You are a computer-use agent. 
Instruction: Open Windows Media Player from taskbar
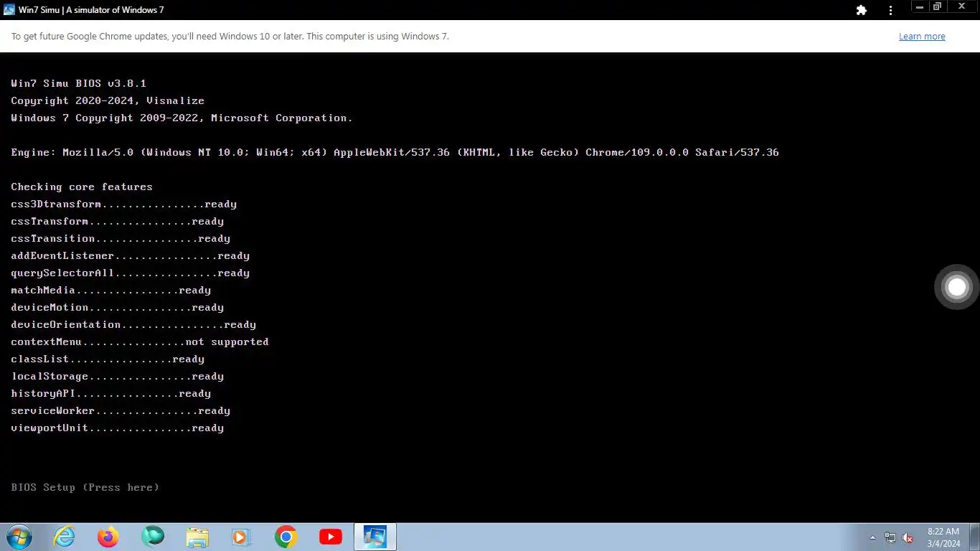click(241, 537)
